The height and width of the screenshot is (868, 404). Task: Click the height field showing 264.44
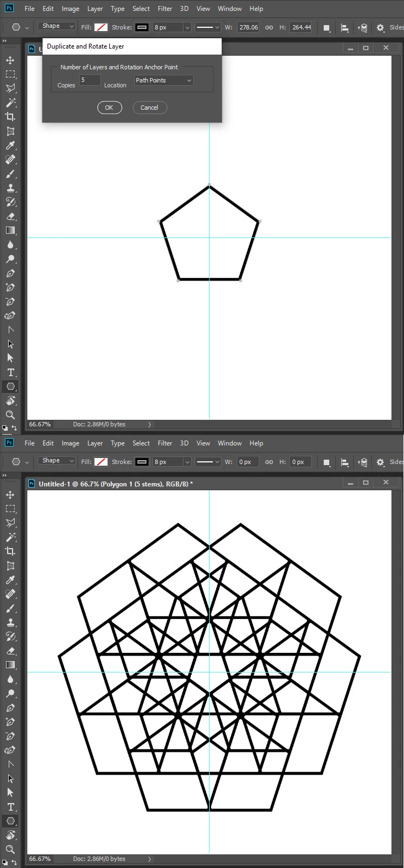tap(301, 27)
